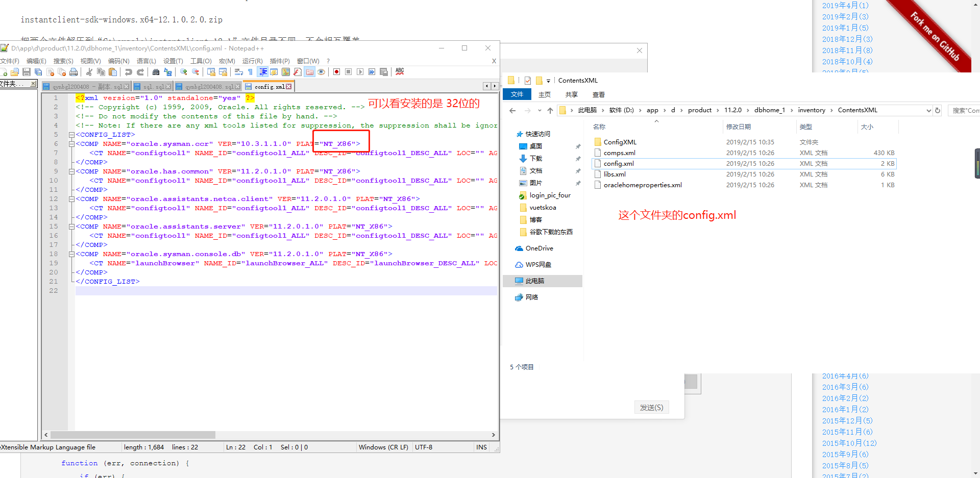Open the Function List panel icon
The image size is (980, 478).
coord(298,72)
